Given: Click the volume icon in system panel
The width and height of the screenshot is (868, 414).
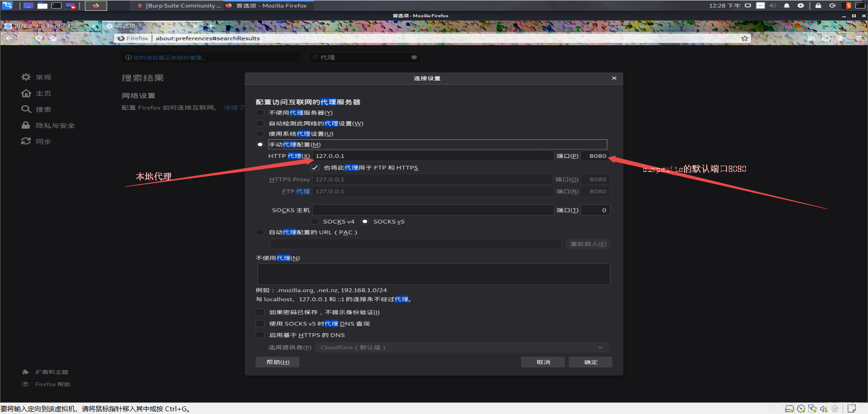Looking at the screenshot, I should pos(773,5).
